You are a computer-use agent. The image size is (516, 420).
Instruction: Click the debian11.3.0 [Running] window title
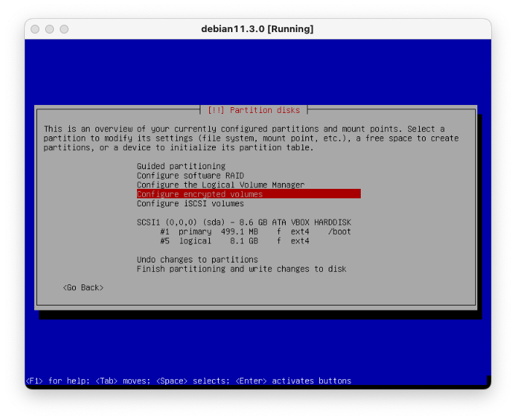257,29
